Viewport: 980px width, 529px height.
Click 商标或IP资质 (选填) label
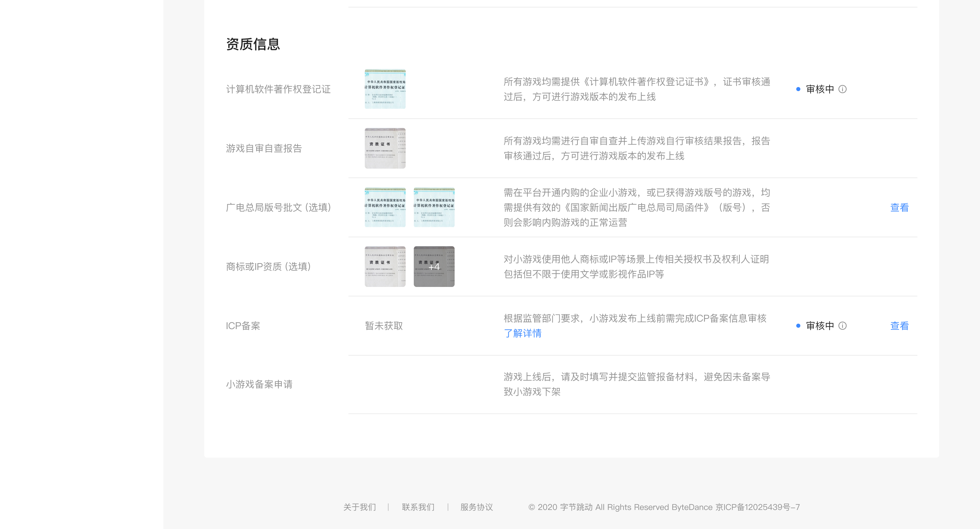(268, 267)
